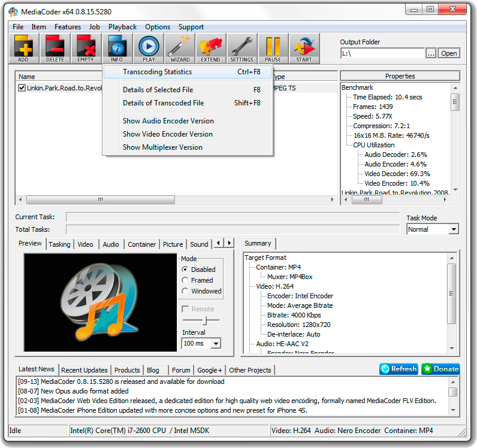
Task: Click the ADD file toolbar icon
Action: (24, 49)
